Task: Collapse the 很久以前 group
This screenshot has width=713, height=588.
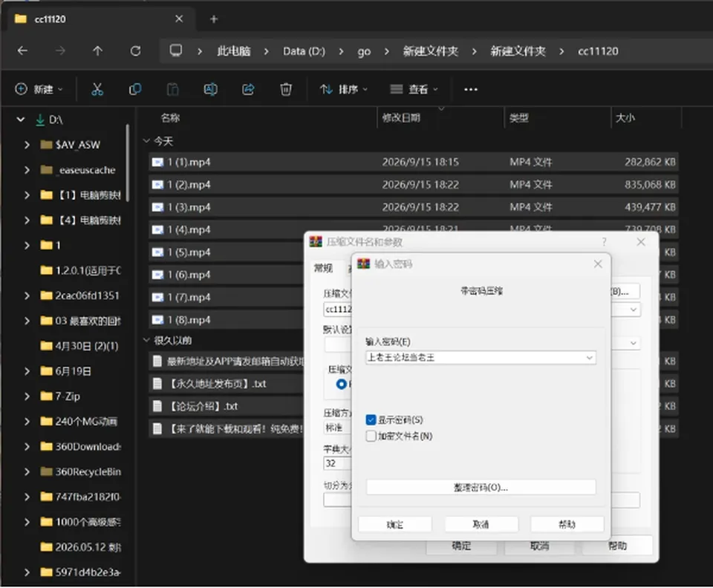Action: pos(146,340)
